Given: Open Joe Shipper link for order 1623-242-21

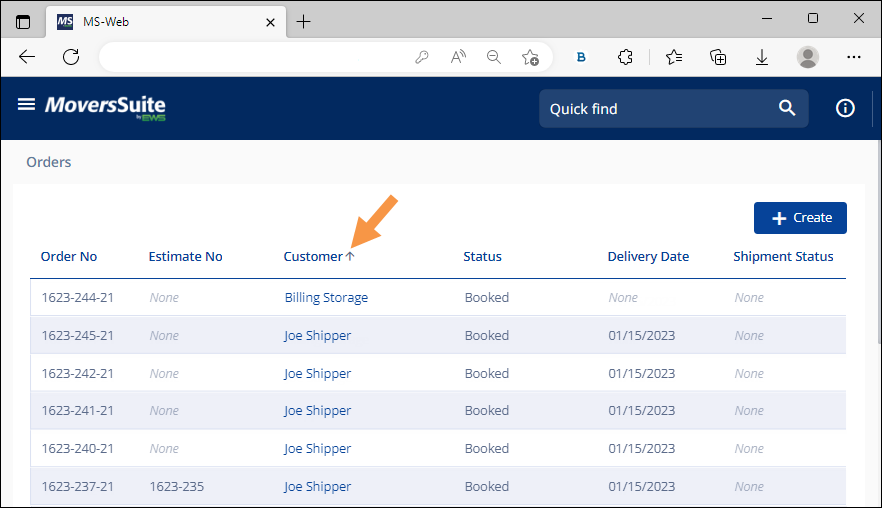Looking at the screenshot, I should point(317,374).
